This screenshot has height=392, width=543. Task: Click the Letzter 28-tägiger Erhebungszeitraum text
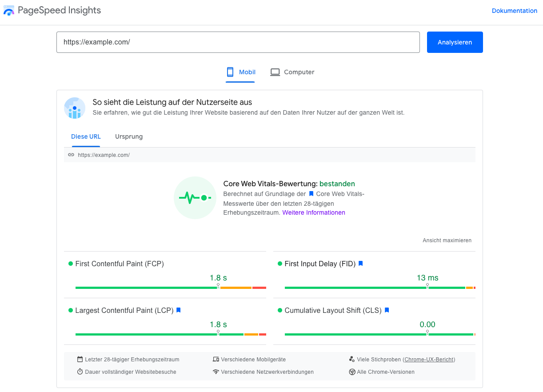(x=132, y=360)
